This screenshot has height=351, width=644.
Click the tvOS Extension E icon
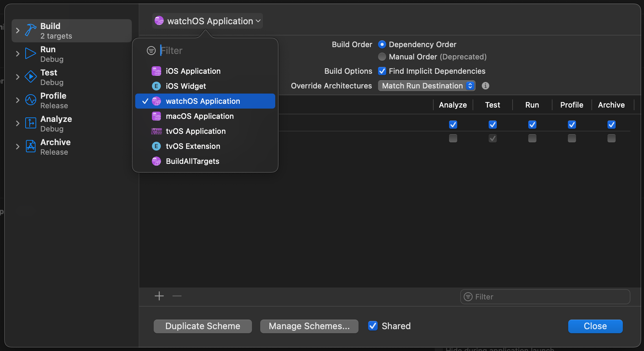click(x=156, y=146)
